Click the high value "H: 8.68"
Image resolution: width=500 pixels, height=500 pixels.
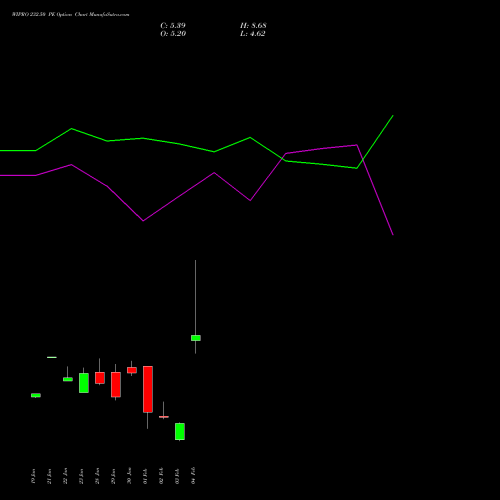coord(253,26)
